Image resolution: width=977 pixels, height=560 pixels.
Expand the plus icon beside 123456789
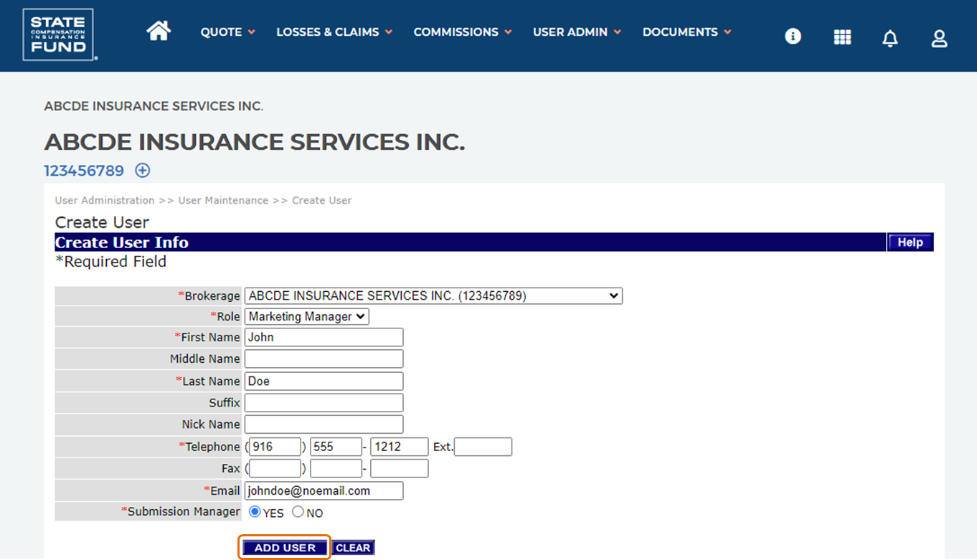143,171
